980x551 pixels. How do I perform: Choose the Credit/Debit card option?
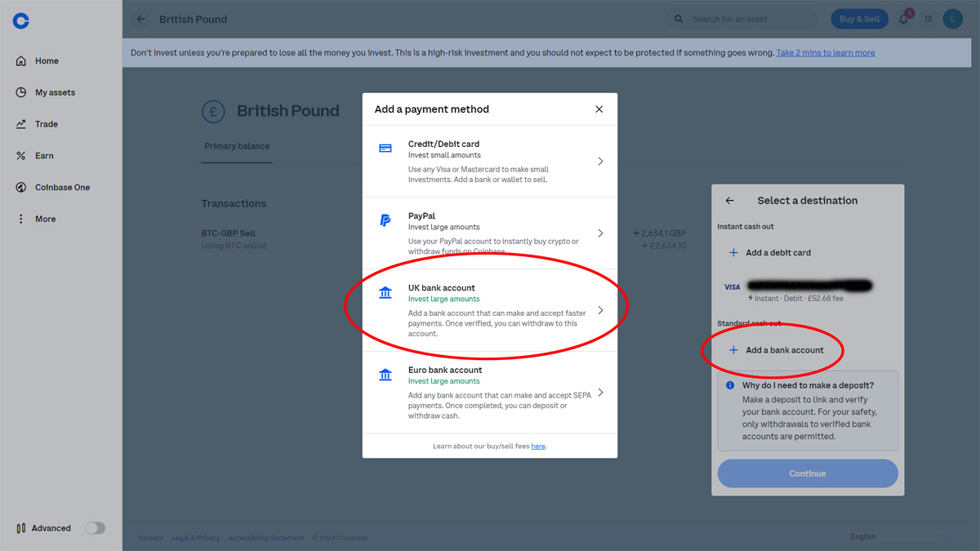click(490, 162)
